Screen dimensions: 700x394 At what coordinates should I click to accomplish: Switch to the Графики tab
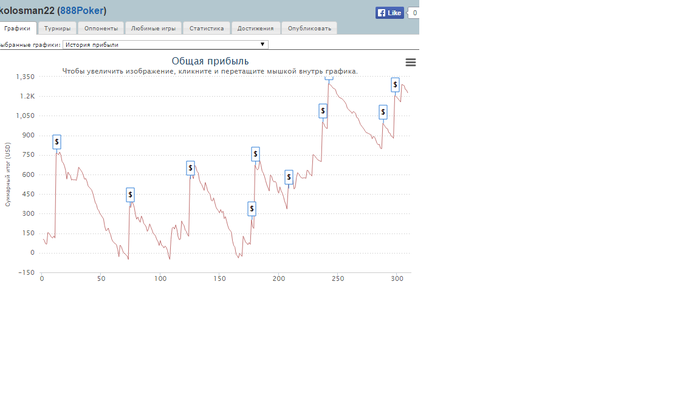pos(17,28)
